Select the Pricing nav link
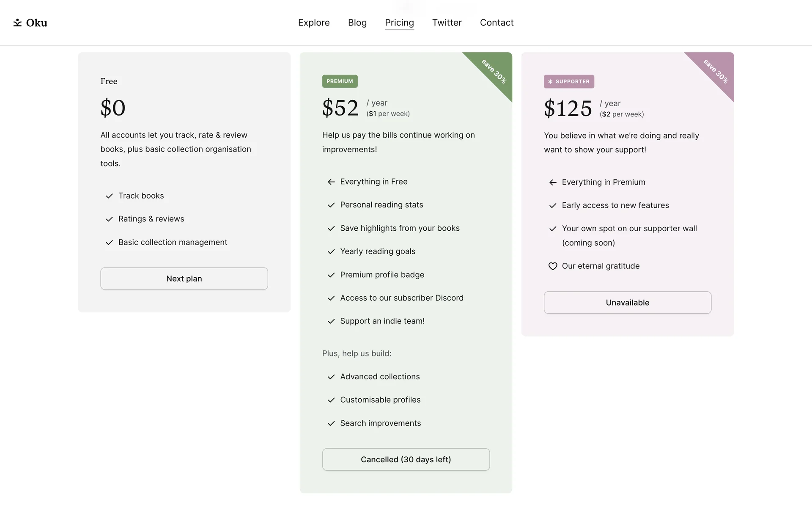The height and width of the screenshot is (508, 812). [x=399, y=23]
